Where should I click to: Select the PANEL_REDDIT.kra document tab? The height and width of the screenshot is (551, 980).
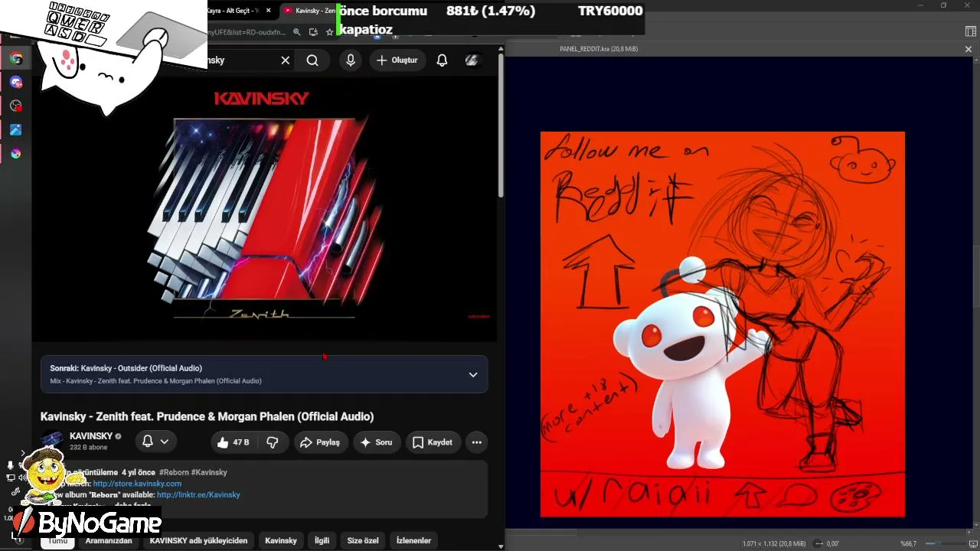[599, 49]
